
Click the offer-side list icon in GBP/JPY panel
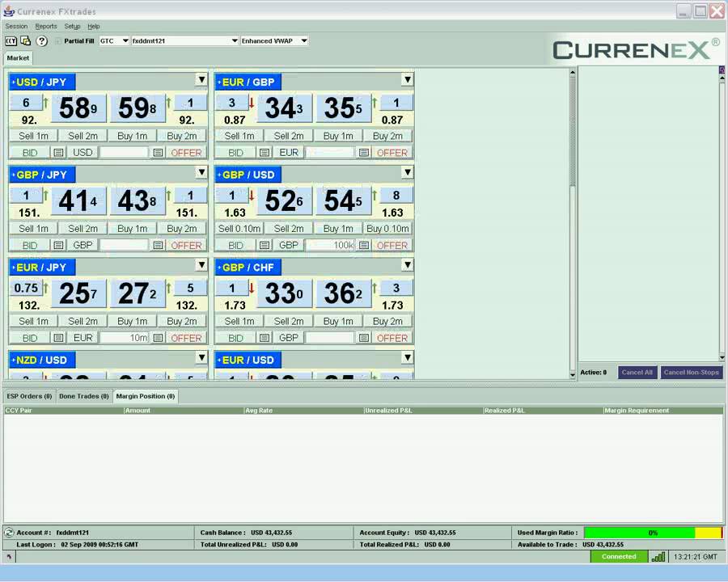coord(159,245)
